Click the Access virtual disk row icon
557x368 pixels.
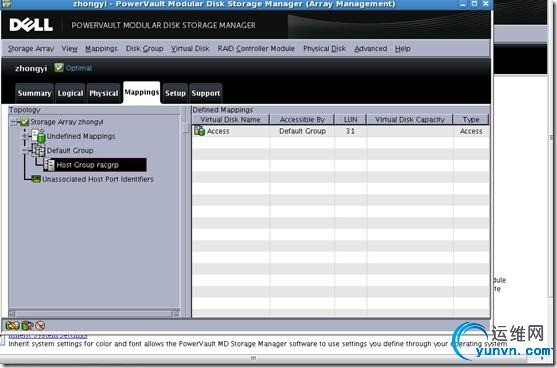[199, 131]
